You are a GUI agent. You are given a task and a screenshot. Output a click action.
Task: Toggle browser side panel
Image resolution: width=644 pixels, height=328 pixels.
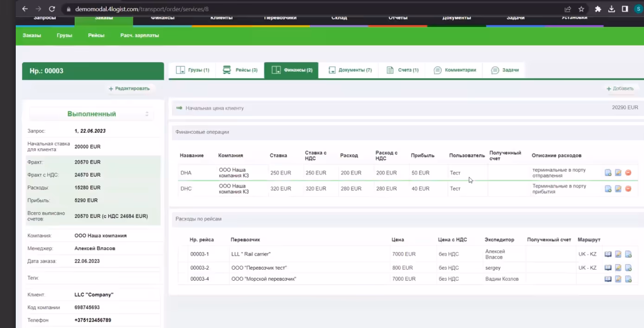click(625, 9)
